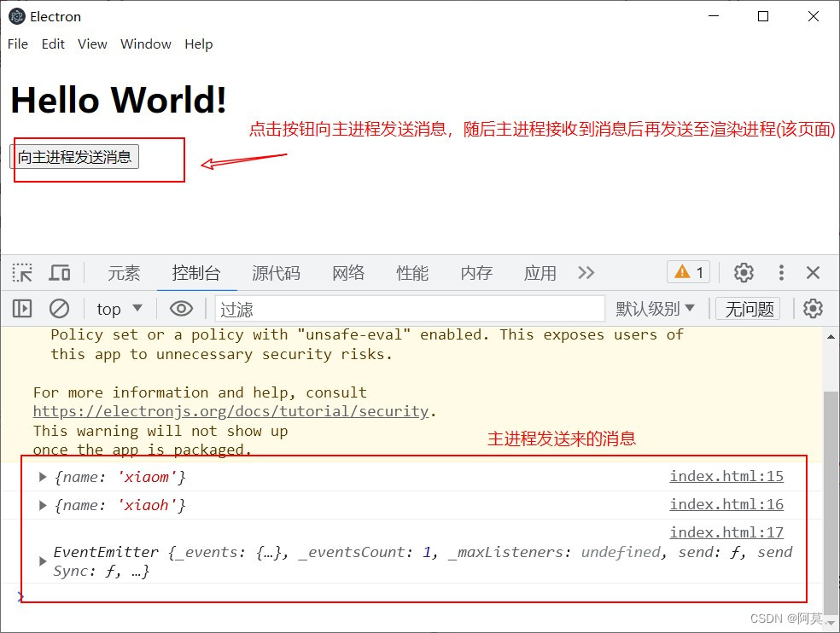The width and height of the screenshot is (840, 633).
Task: Open the View menu
Action: coord(92,44)
